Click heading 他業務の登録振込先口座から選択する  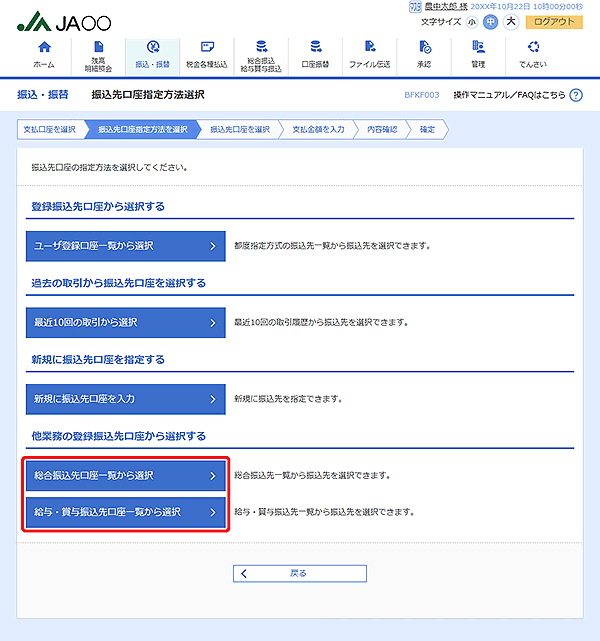click(119, 436)
